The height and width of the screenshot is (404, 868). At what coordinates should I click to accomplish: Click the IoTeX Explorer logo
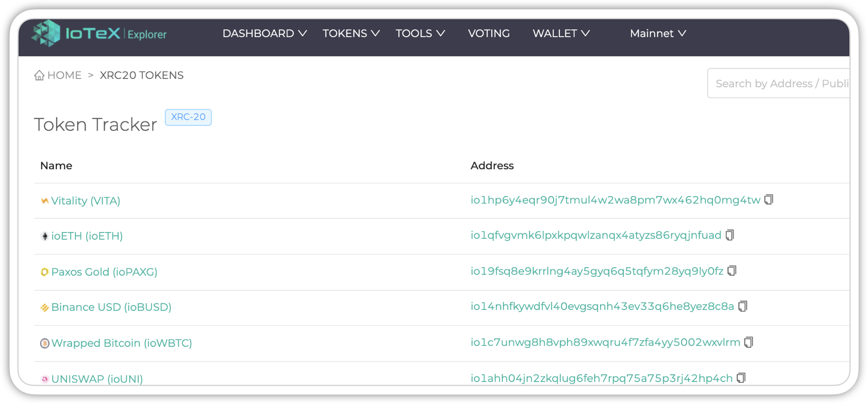pyautogui.click(x=99, y=33)
